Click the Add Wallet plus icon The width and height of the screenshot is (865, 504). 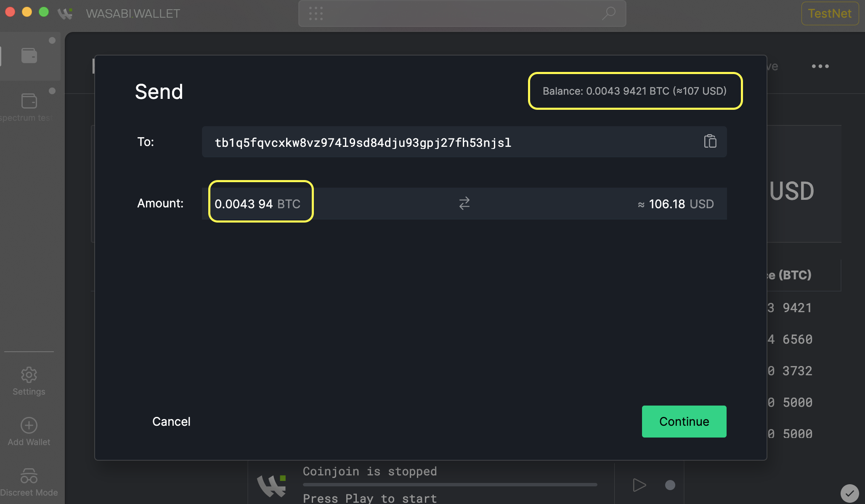click(29, 425)
